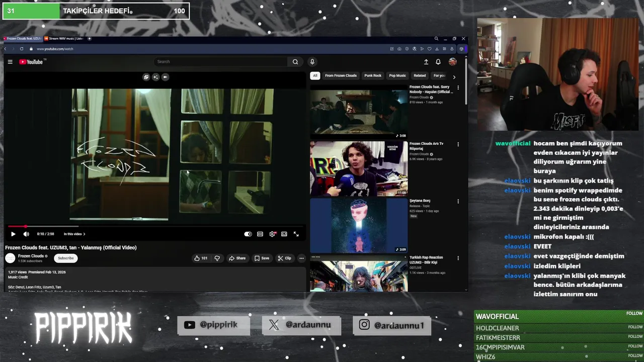Open the 'Şeytana Borç' video thumbnail
644x362 pixels.
(x=359, y=225)
